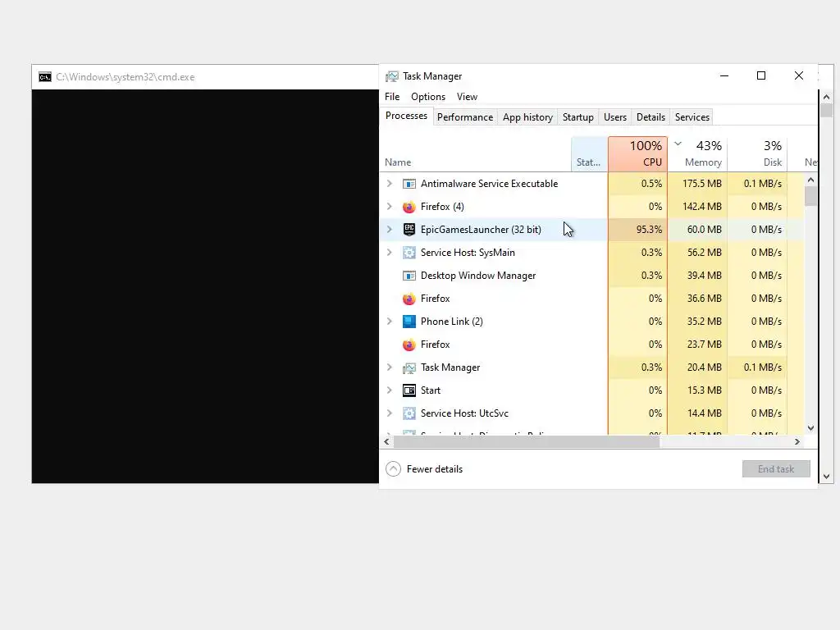Viewport: 840px width, 630px height.
Task: Click the Fewer details circle arrow icon
Action: click(393, 468)
